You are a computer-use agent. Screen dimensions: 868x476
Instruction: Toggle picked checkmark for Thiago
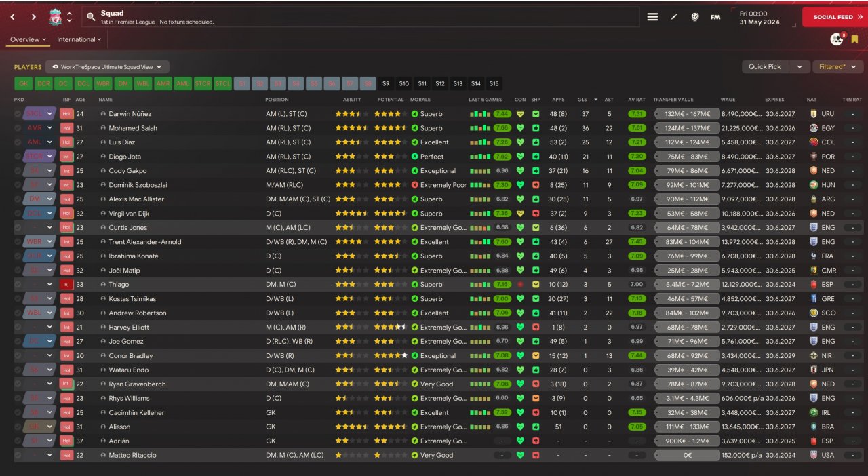pos(18,285)
